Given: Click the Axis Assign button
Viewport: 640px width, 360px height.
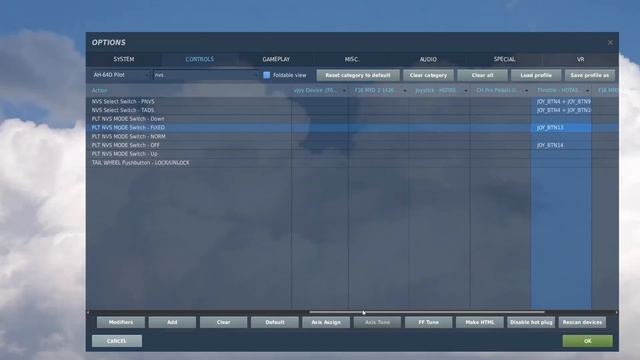Looking at the screenshot, I should 326,322.
